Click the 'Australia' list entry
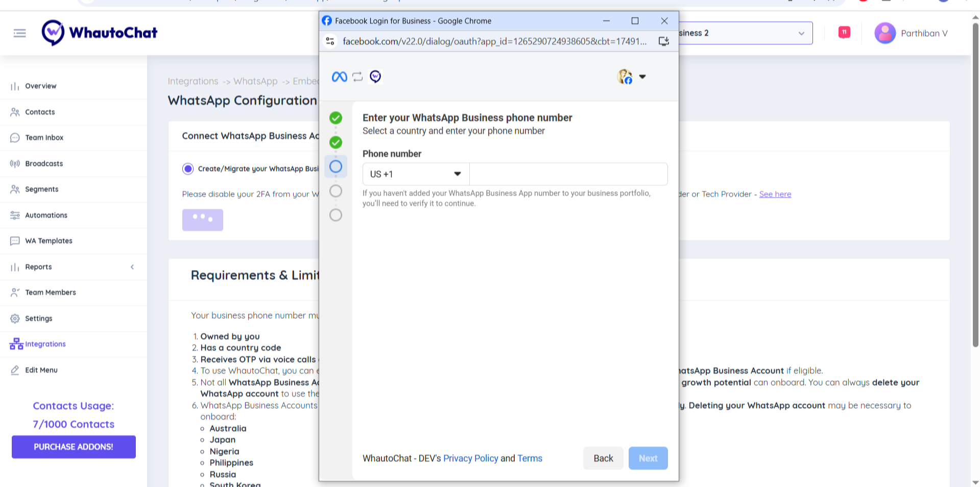This screenshot has height=487, width=980. coord(228,428)
